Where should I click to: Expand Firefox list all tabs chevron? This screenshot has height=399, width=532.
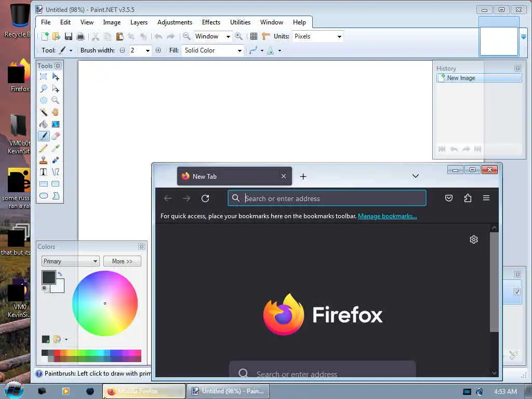pyautogui.click(x=415, y=176)
